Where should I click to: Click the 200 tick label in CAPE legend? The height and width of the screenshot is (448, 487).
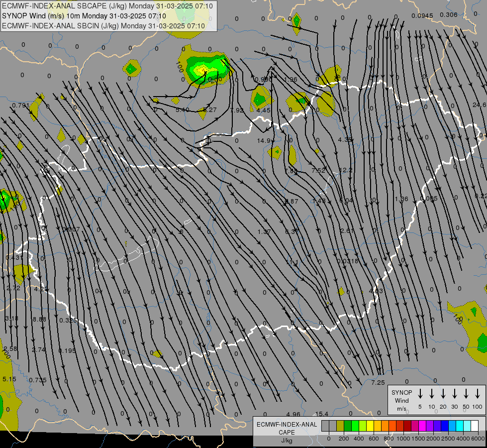click(x=344, y=439)
